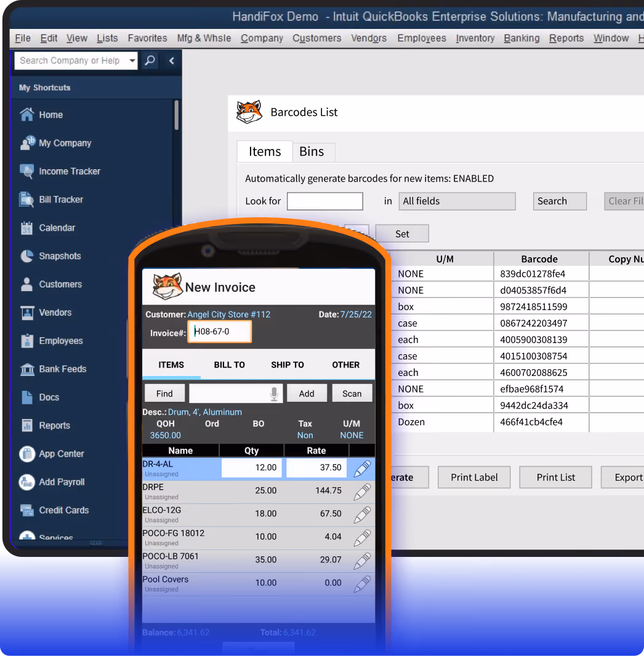Click the Barcode column header
The height and width of the screenshot is (656, 644).
[x=541, y=259]
